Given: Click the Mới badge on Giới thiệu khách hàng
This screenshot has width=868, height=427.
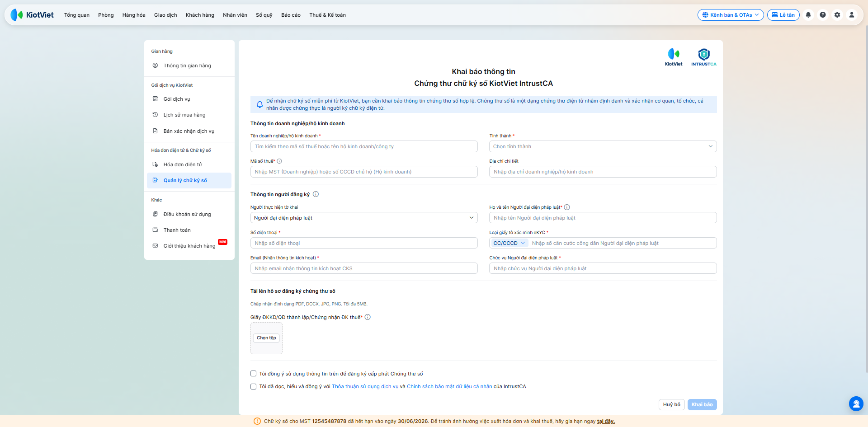Looking at the screenshot, I should pyautogui.click(x=222, y=242).
